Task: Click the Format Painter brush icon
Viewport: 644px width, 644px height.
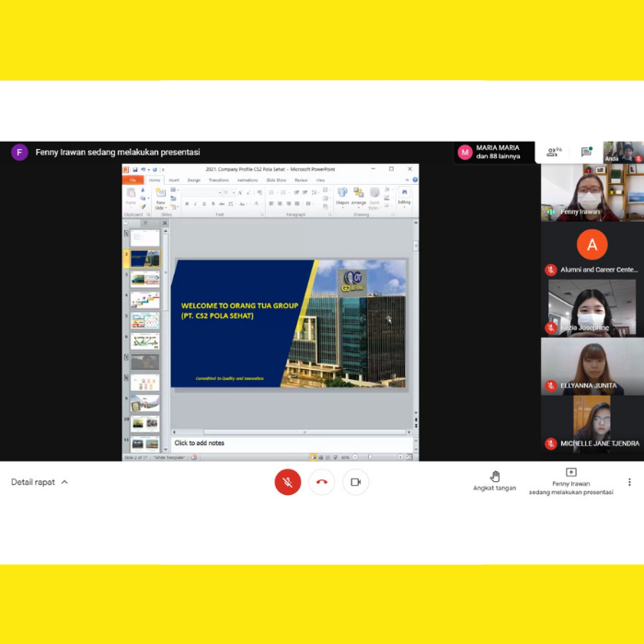Action: (143, 207)
